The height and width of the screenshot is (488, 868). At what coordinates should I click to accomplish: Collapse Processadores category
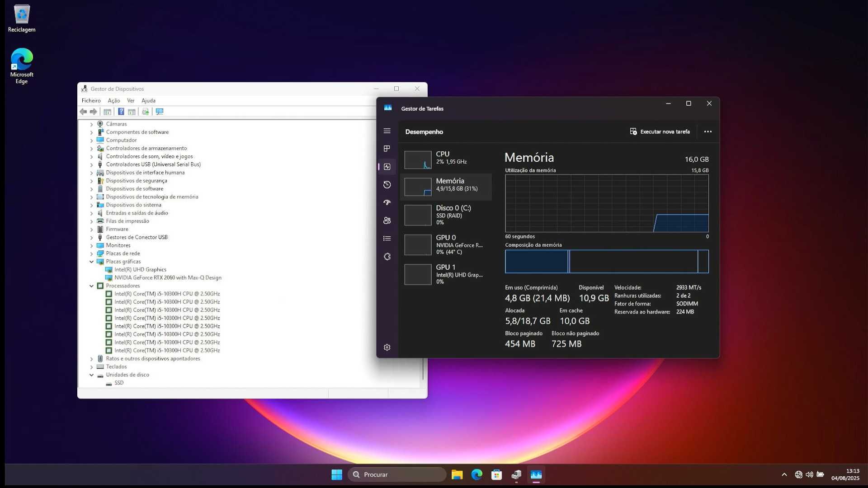click(x=92, y=286)
